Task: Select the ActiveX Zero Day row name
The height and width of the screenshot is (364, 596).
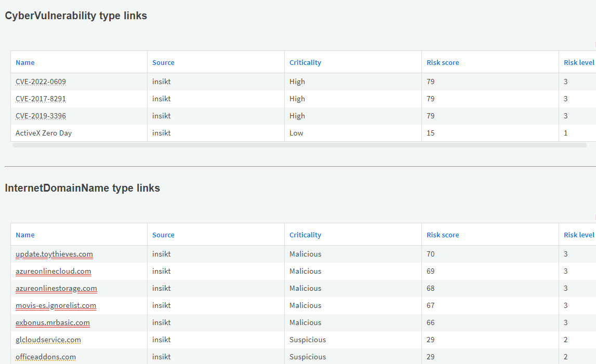Action: coord(44,133)
